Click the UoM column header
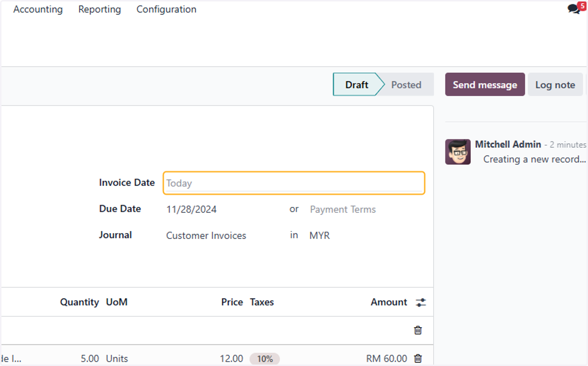588x366 pixels. [x=117, y=302]
